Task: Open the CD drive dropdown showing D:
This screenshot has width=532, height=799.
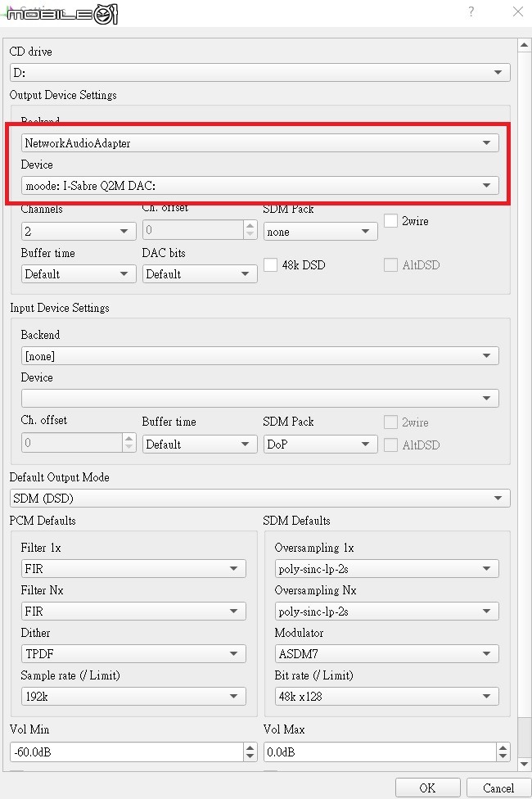Action: pyautogui.click(x=260, y=72)
